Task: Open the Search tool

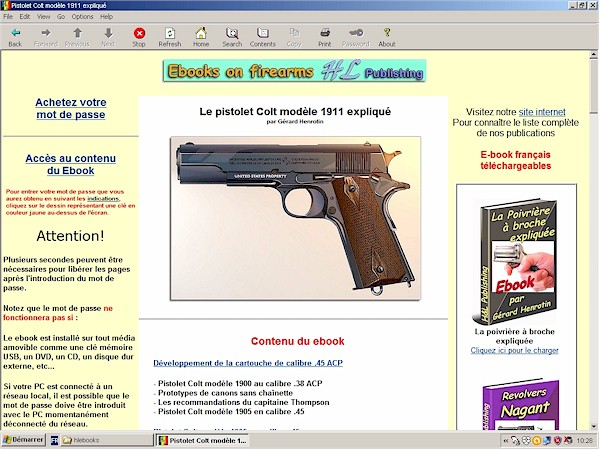Action: tap(232, 33)
